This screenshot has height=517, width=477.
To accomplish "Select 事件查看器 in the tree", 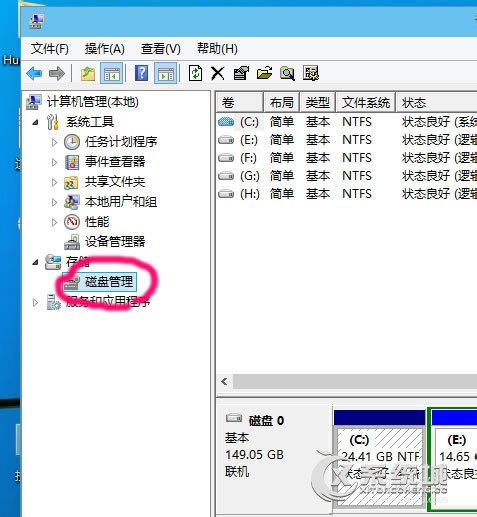I will click(115, 162).
